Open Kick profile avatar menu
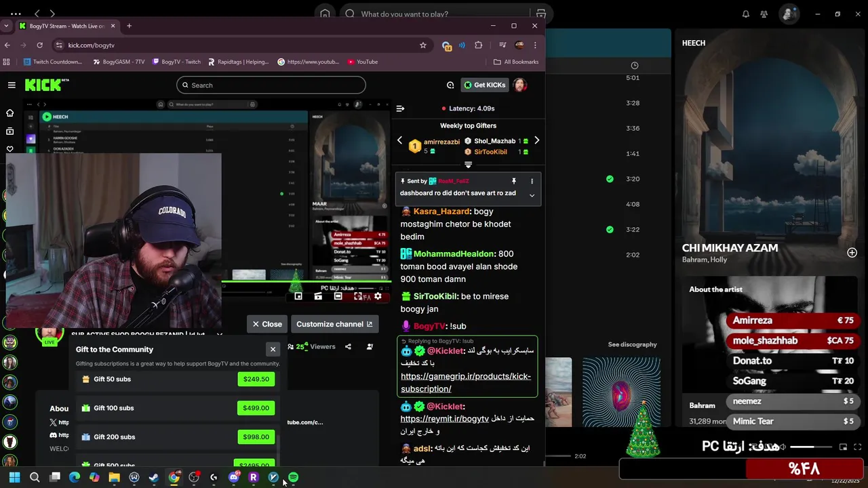Screen dimensions: 868x488 (x=519, y=85)
